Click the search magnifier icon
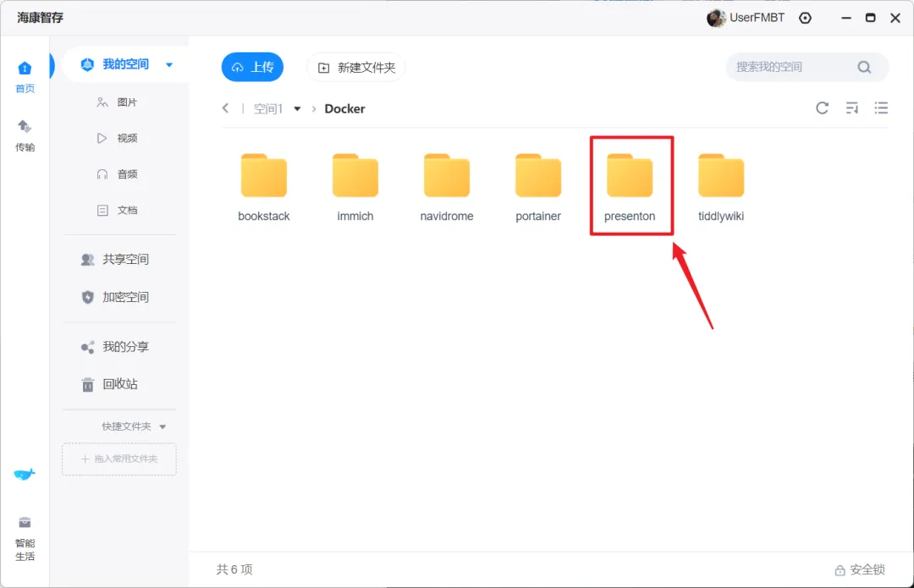Screen dimensions: 914x588 864,68
